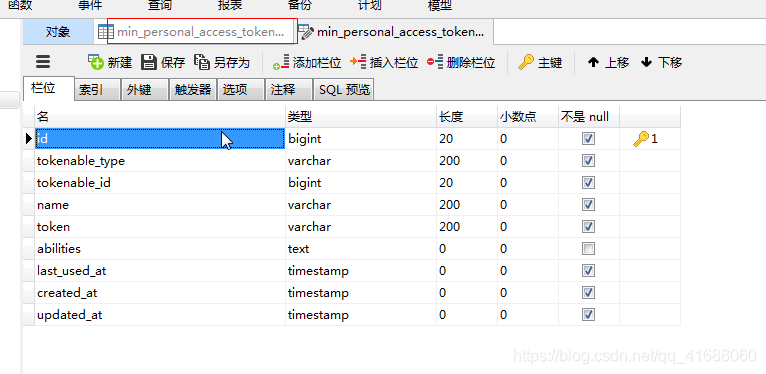Select the Fields (栏位) tab
Viewport: 766px width, 374px height.
click(x=49, y=88)
